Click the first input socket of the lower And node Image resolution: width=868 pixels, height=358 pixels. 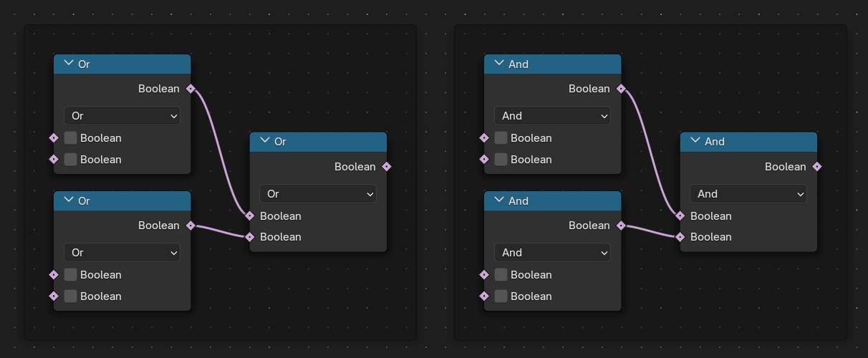coord(484,275)
